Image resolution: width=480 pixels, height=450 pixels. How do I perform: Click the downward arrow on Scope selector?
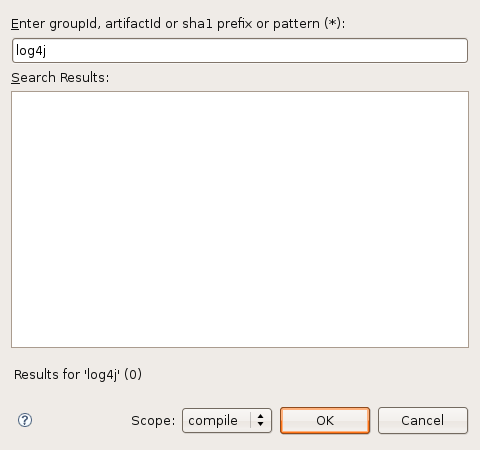pyautogui.click(x=261, y=424)
